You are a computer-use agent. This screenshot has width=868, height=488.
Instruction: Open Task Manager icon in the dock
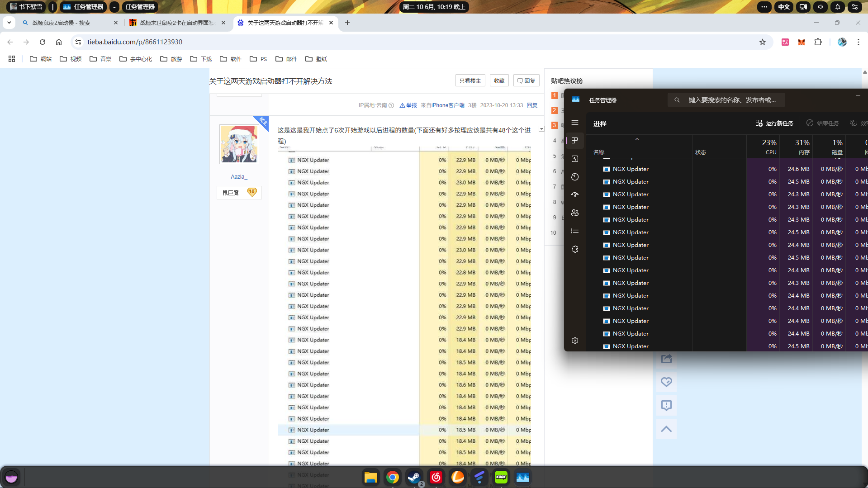point(522,477)
